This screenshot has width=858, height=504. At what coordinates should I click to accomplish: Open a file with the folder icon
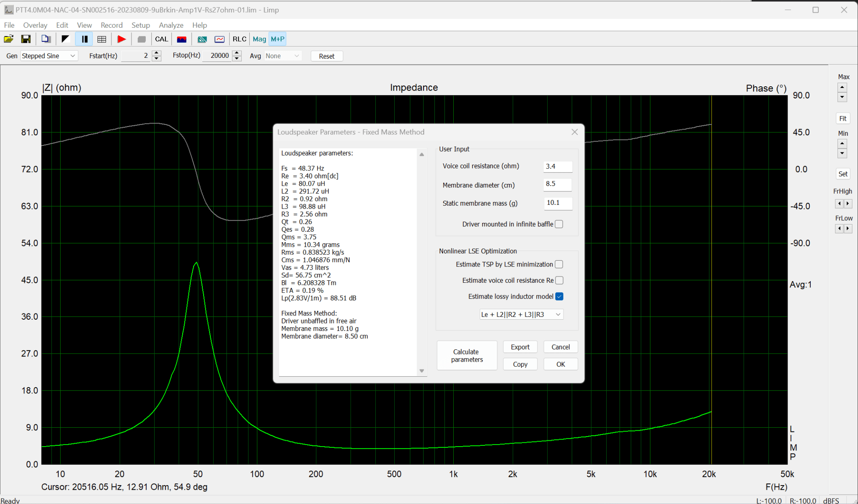pyautogui.click(x=8, y=39)
